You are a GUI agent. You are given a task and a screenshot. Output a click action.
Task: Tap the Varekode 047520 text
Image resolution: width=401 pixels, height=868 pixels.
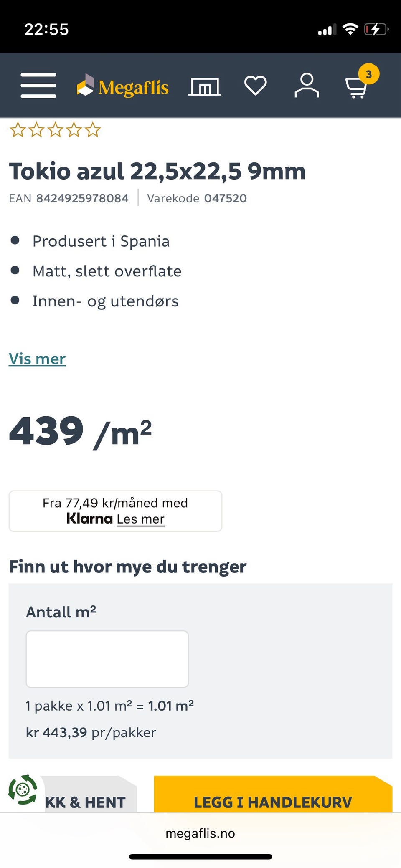click(x=197, y=198)
